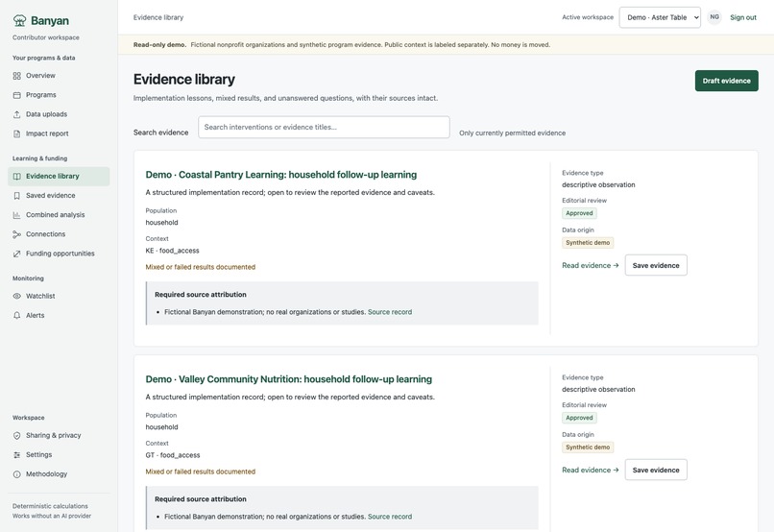
Task: Click Synthetic demo badge in Coastal Pantry card
Action: pyautogui.click(x=588, y=243)
